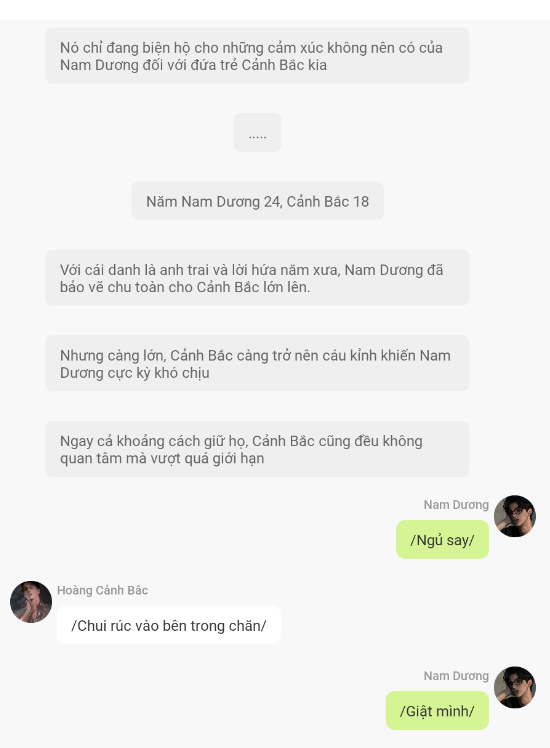Tap the "....." ellipsis narration bubble
The image size is (550, 748).
coord(258,133)
